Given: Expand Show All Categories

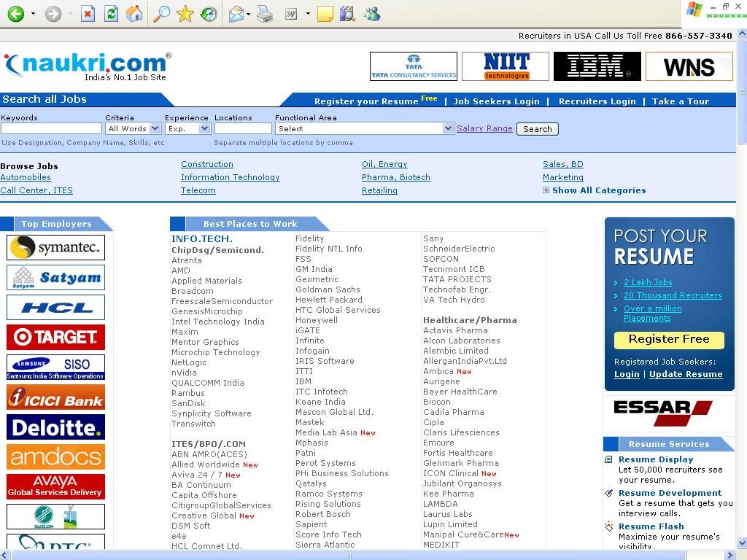Looking at the screenshot, I should pos(595,190).
